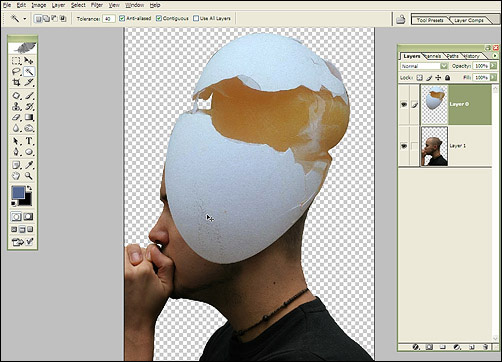Switch to the Paths tab
This screenshot has width=502, height=362.
point(453,56)
